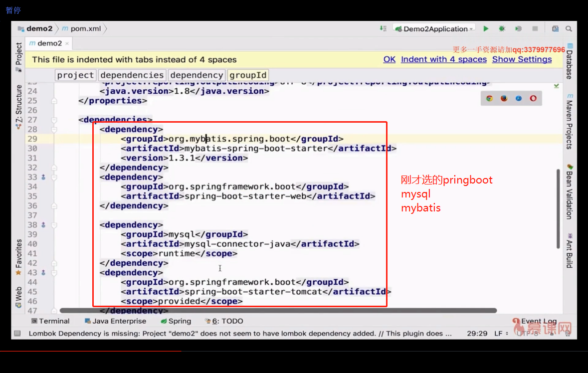Select the dependency breadcrumb
Viewport: 588px width, 373px height.
coord(196,75)
